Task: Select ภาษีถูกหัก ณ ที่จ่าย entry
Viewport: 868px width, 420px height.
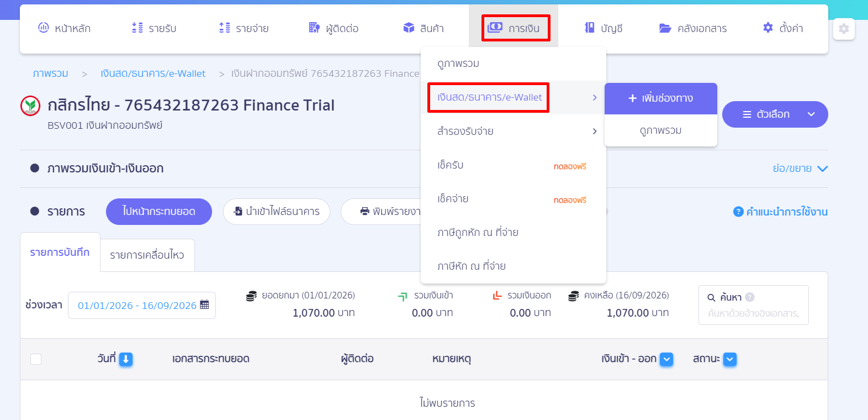Action: point(514,233)
